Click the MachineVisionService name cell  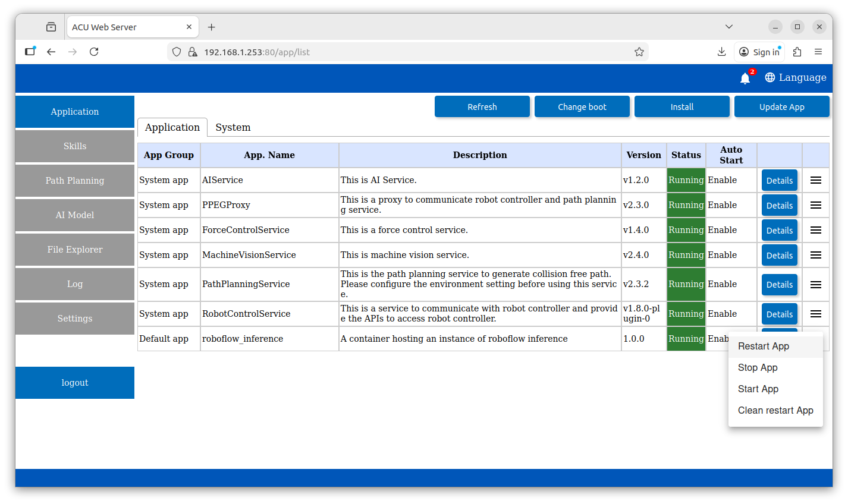point(269,255)
